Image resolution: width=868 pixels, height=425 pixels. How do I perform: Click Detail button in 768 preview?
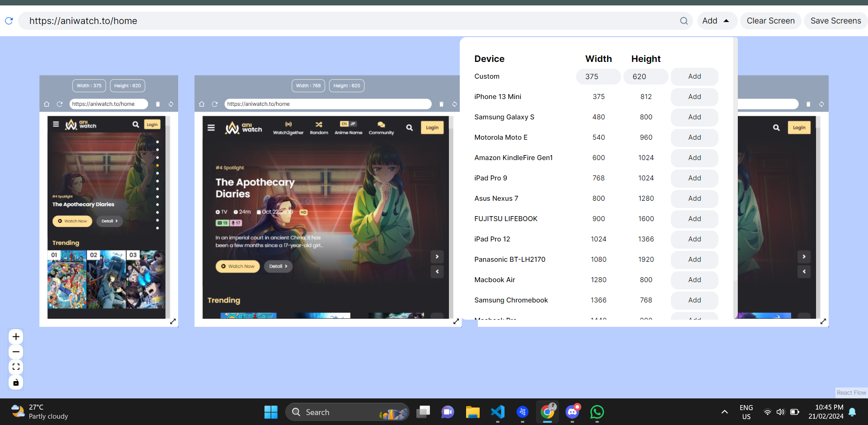point(278,266)
